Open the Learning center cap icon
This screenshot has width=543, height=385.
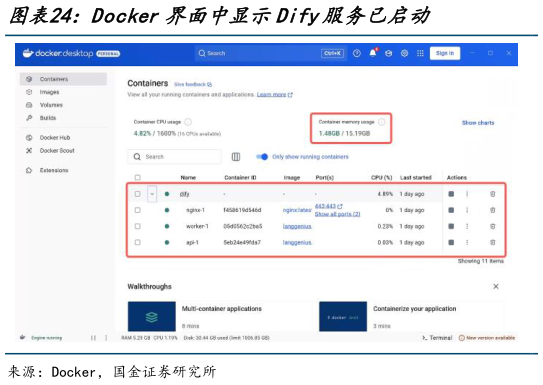click(x=389, y=53)
